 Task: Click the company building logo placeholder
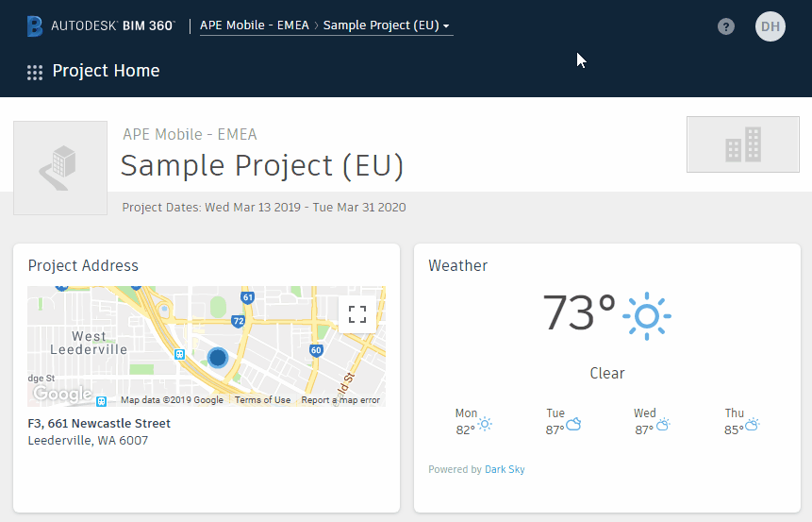click(x=743, y=144)
